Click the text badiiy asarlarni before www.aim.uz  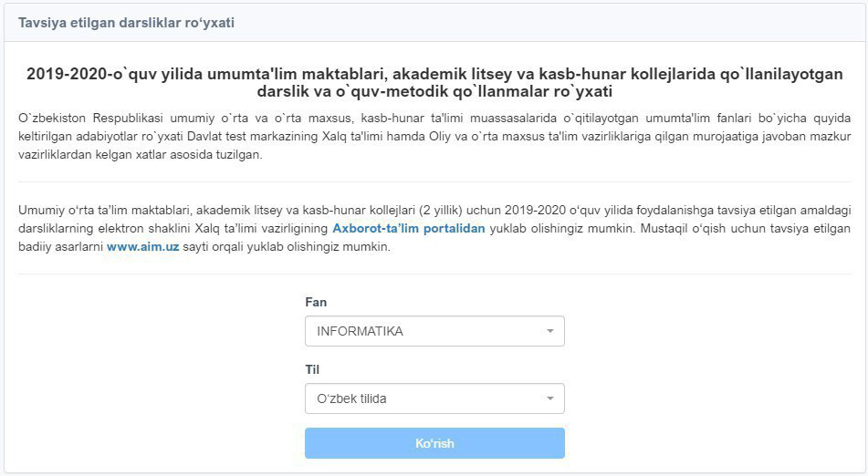(60, 247)
